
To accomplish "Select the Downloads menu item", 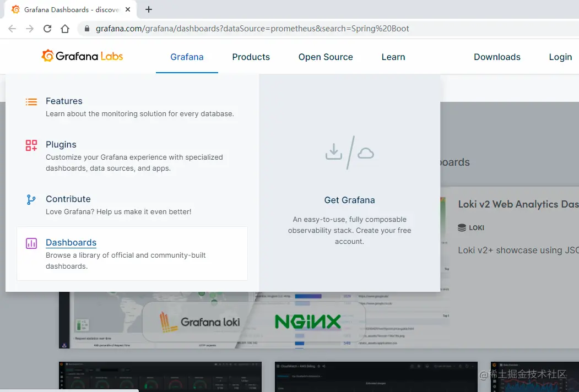I will (x=496, y=57).
